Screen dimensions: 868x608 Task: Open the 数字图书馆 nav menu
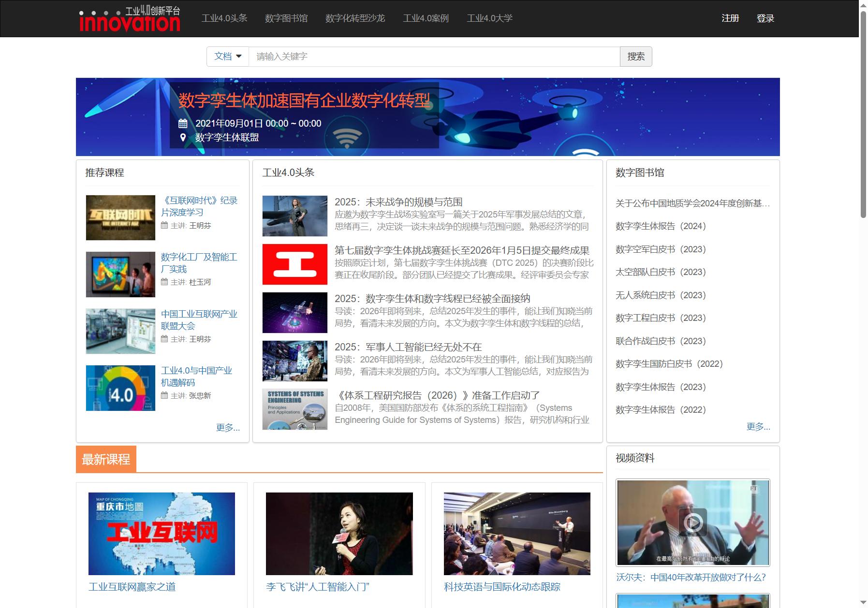point(286,18)
